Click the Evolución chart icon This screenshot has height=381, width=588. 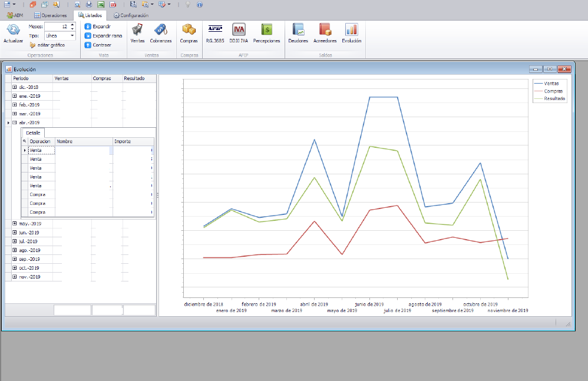(x=351, y=30)
